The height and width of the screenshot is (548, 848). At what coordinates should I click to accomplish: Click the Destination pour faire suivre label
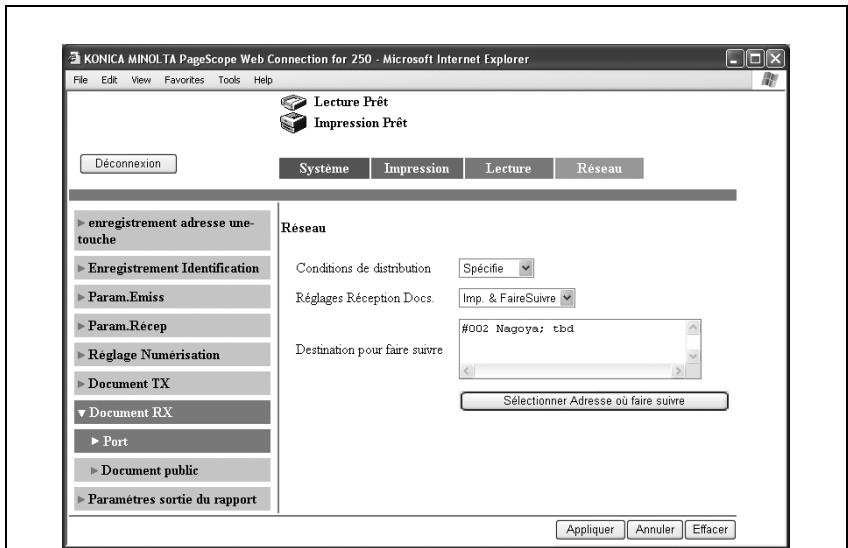coord(369,349)
